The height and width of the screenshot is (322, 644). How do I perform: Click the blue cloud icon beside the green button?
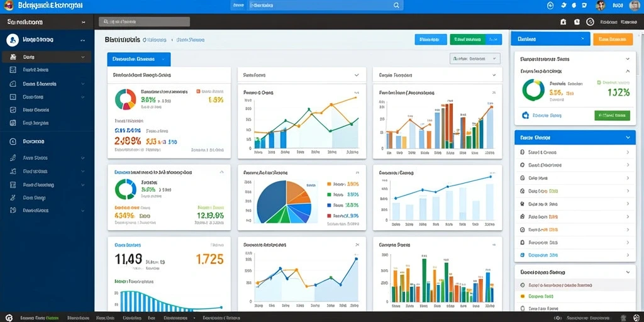point(525,116)
